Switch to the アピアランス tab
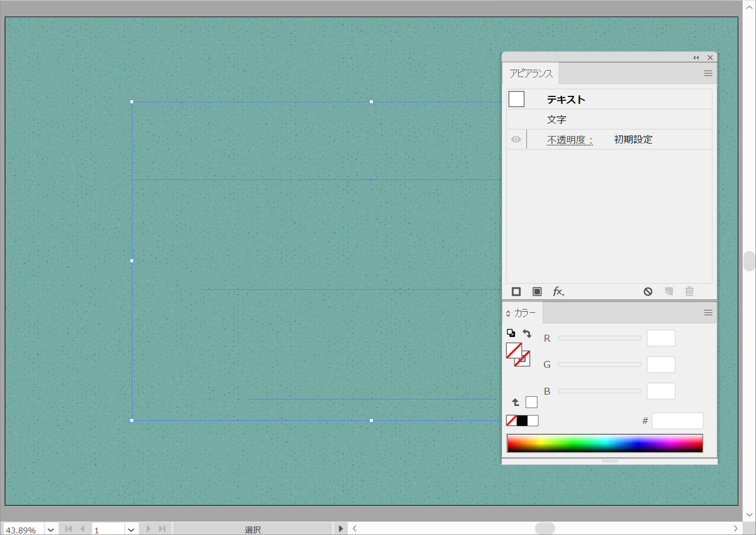This screenshot has height=535, width=756. click(530, 73)
